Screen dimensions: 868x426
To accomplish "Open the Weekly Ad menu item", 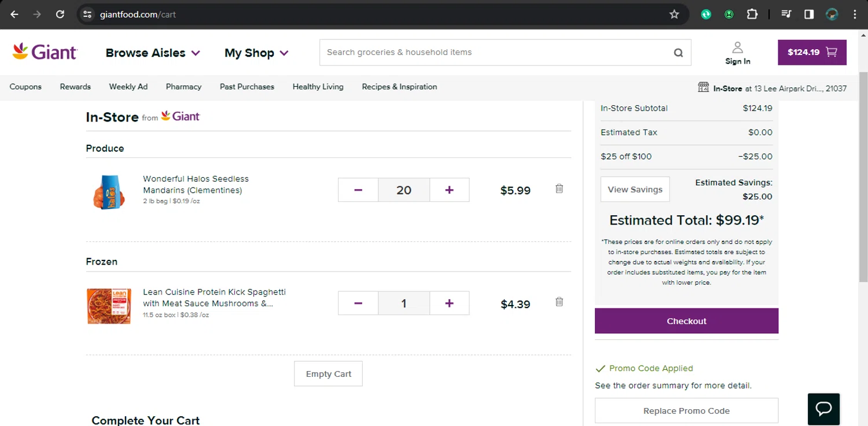I will tap(128, 87).
